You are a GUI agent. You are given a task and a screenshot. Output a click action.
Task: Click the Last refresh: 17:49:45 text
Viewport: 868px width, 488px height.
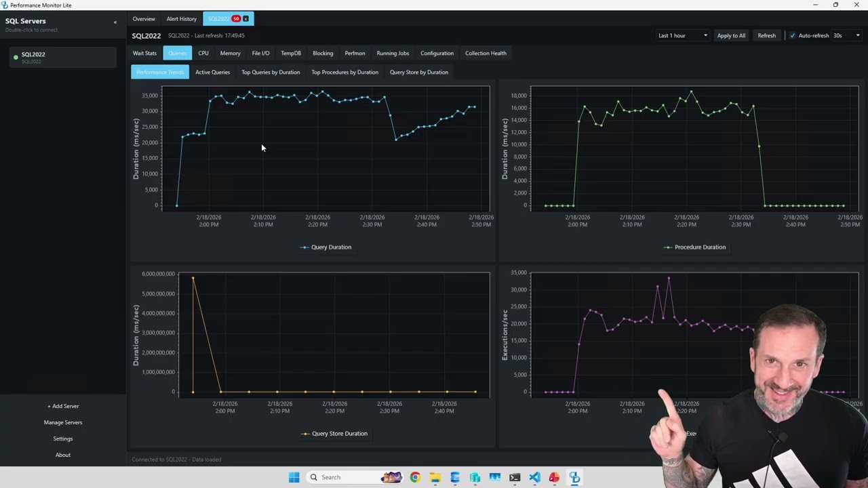(219, 35)
